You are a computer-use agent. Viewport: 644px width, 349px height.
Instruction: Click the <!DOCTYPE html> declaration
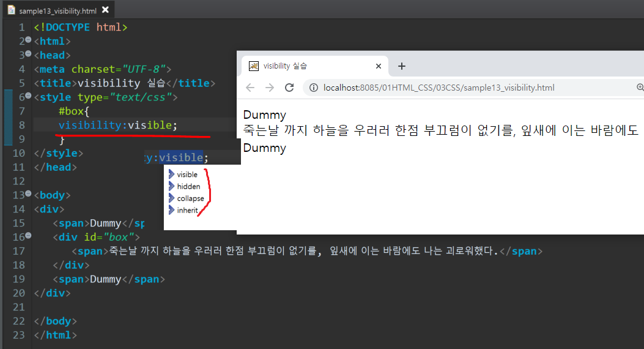(81, 27)
